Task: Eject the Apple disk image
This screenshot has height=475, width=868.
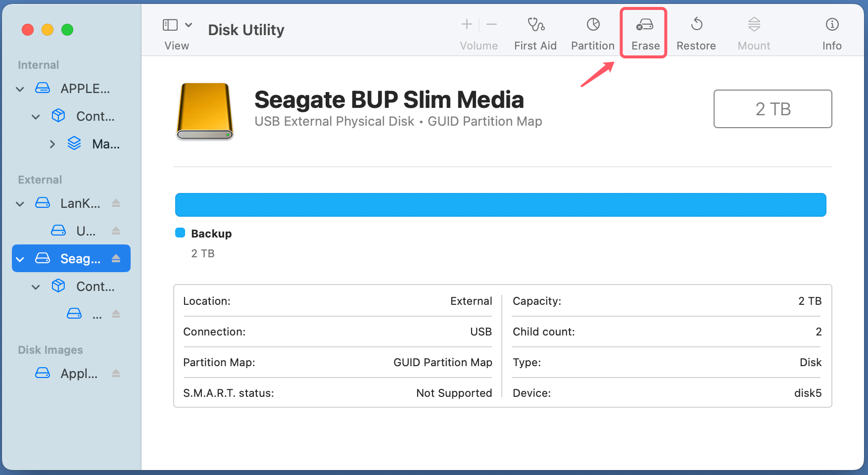Action: click(116, 374)
